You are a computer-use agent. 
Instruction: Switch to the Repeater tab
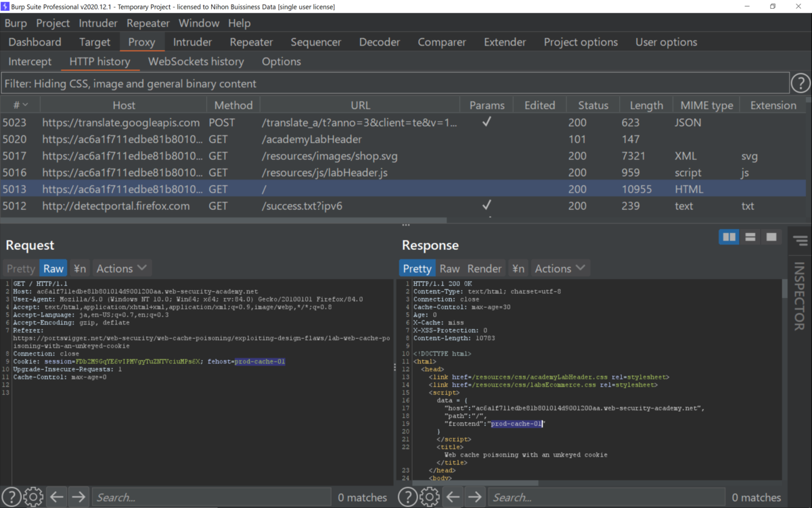click(x=251, y=42)
